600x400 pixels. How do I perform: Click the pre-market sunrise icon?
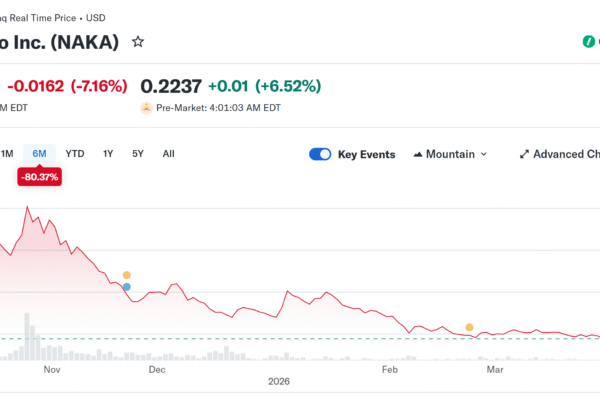tap(146, 108)
